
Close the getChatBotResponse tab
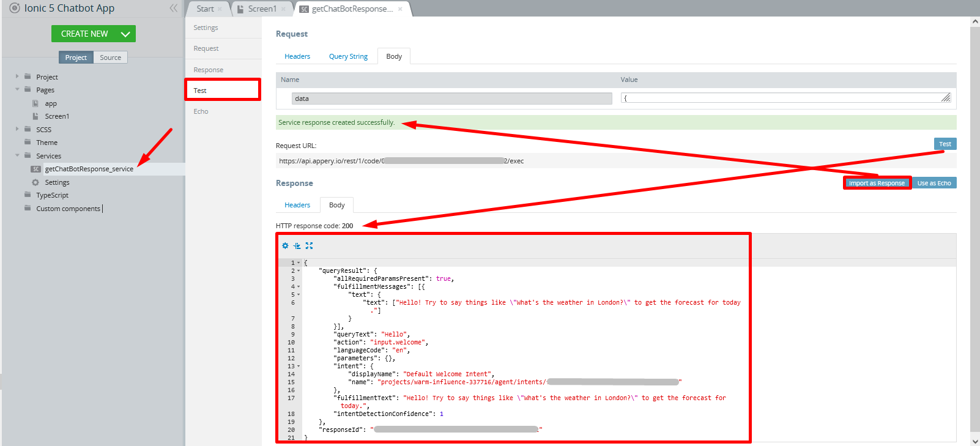click(400, 9)
